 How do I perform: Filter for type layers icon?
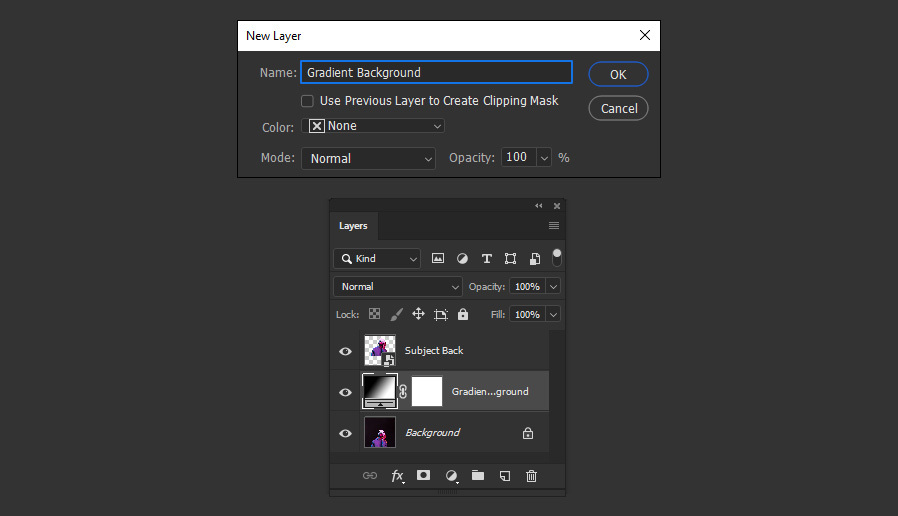486,258
